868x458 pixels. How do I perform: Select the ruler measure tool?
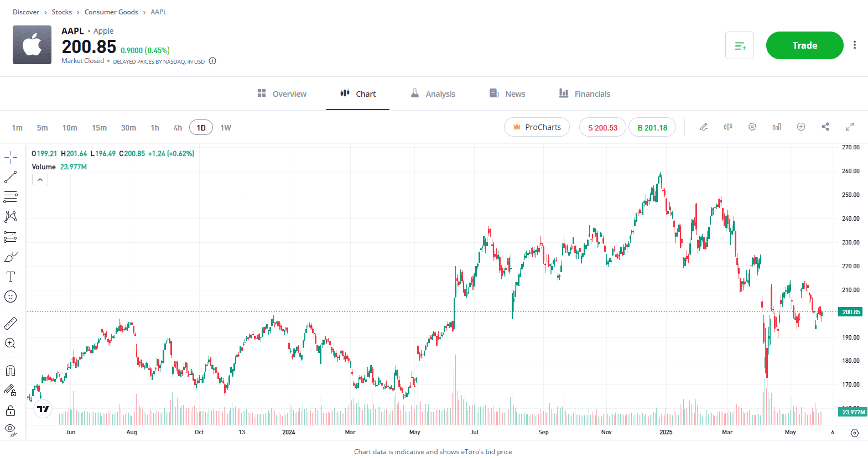click(x=11, y=323)
